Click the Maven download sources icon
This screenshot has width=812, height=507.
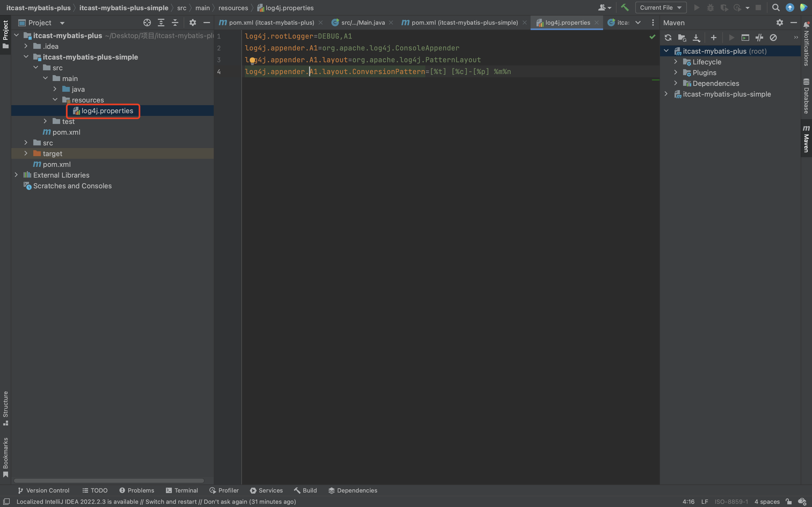(x=696, y=38)
